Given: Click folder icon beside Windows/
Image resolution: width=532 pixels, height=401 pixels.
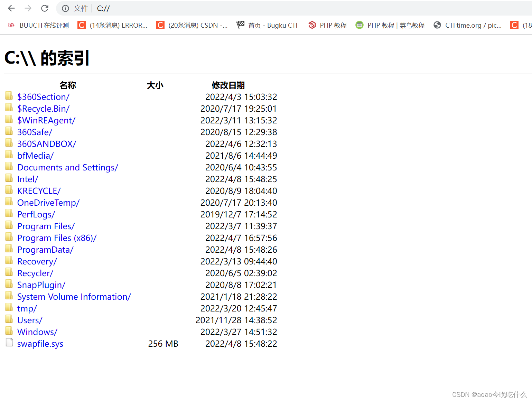Looking at the screenshot, I should click(9, 331).
